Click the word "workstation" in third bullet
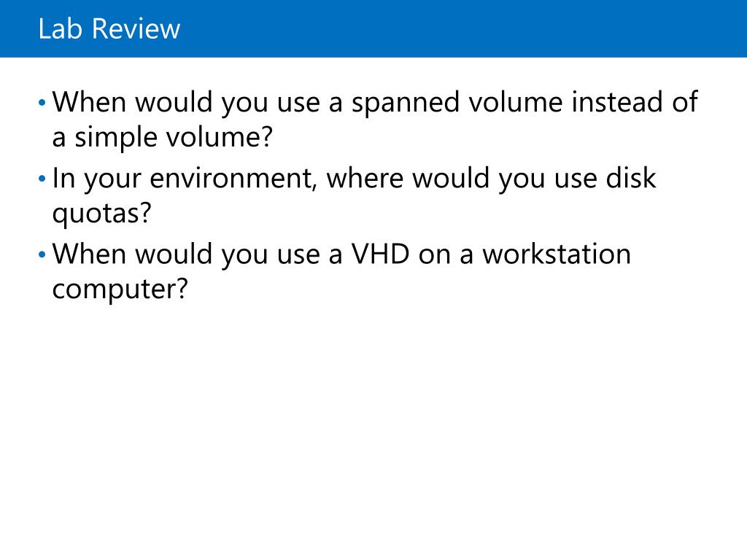This screenshot has height=560, width=747. (557, 254)
